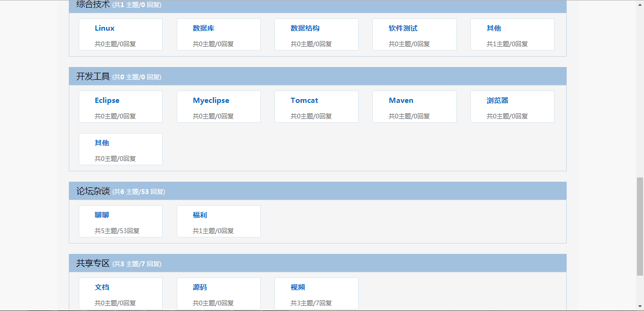Visit the Eclipse board
This screenshot has width=644, height=311.
(x=107, y=101)
